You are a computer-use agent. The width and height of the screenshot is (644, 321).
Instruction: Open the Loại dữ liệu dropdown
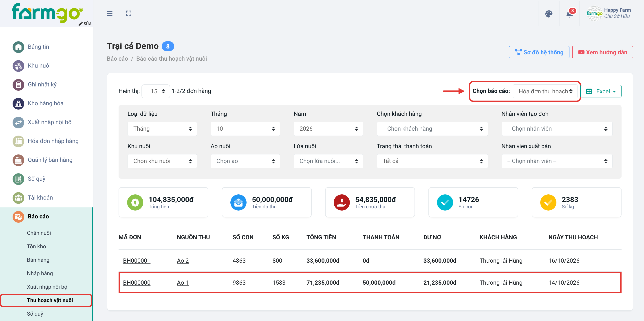click(x=162, y=129)
